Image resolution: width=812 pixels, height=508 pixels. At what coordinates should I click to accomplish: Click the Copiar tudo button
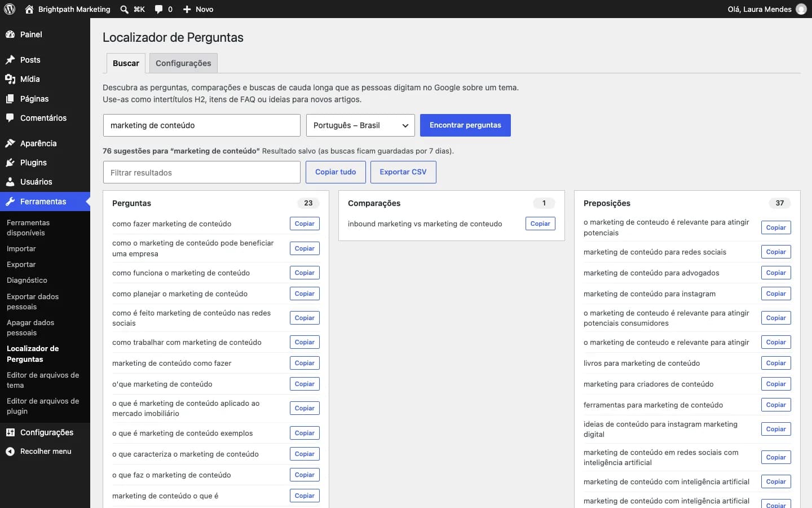click(x=336, y=172)
